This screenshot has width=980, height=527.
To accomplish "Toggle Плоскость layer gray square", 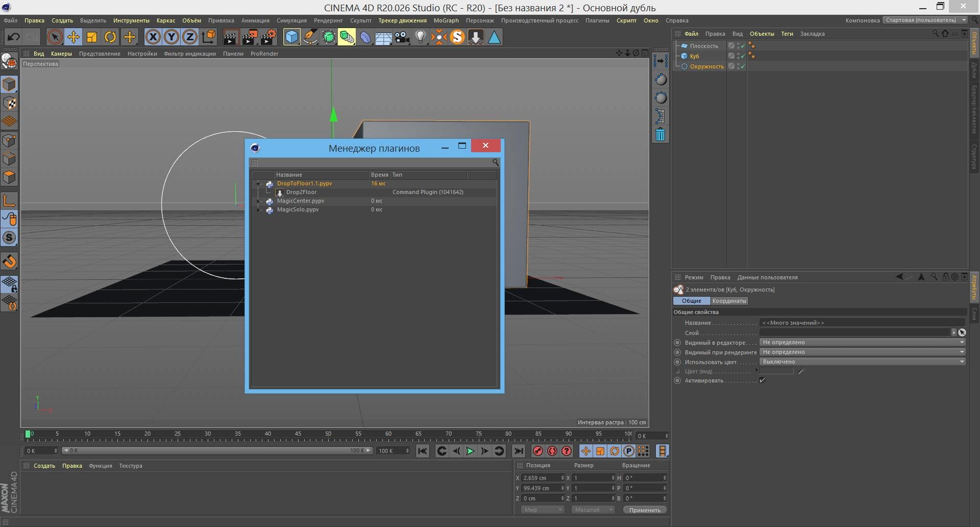I will coord(731,46).
